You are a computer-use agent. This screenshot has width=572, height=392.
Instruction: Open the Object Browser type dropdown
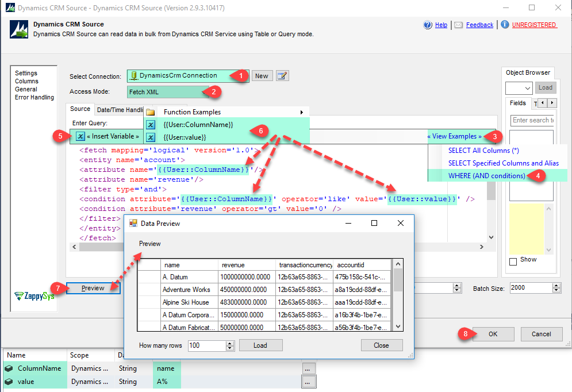[519, 88]
